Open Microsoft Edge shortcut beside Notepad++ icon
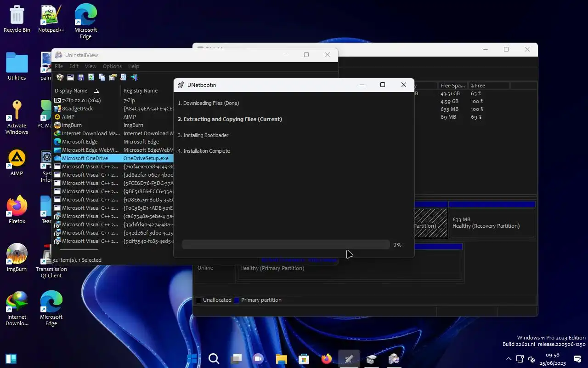This screenshot has height=368, width=588. [x=85, y=22]
